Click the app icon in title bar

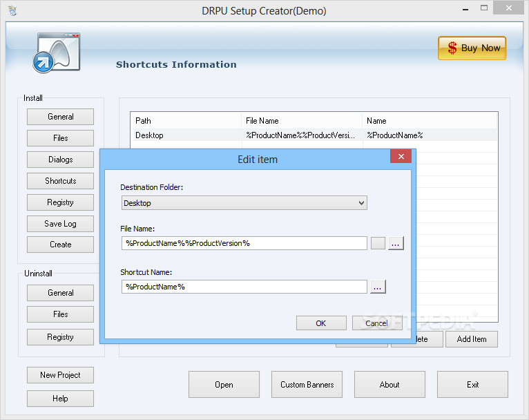(x=13, y=11)
